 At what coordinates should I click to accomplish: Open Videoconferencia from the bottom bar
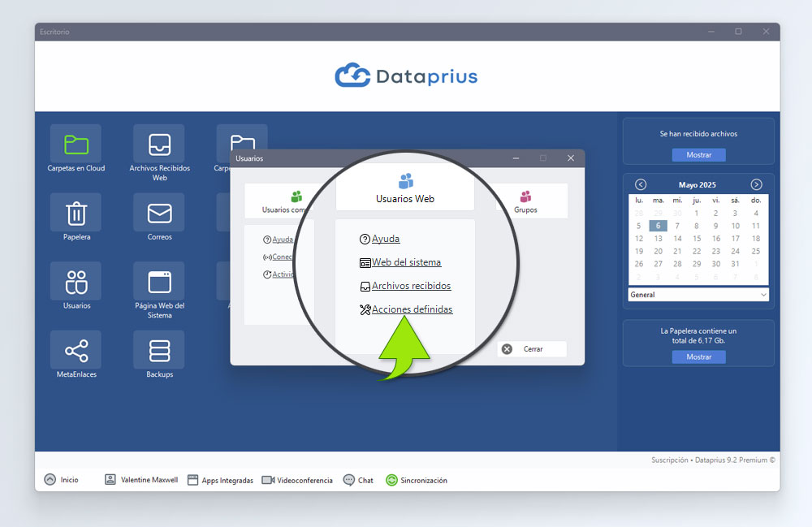(x=297, y=480)
